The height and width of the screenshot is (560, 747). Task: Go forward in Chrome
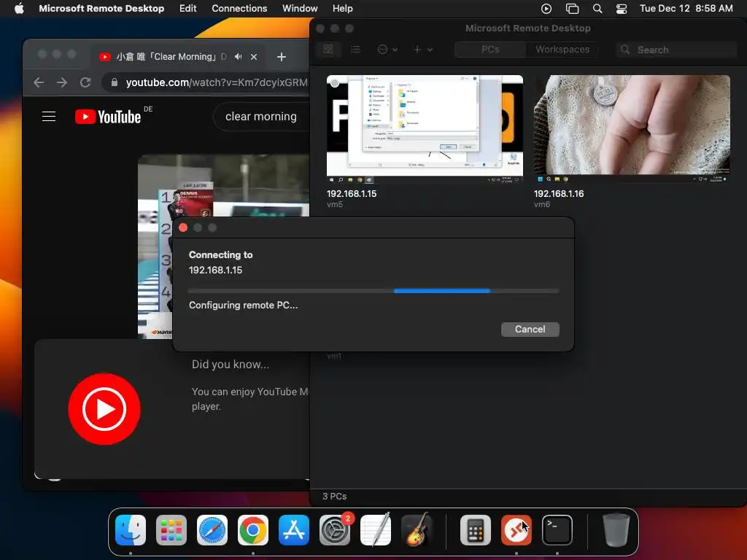62,82
